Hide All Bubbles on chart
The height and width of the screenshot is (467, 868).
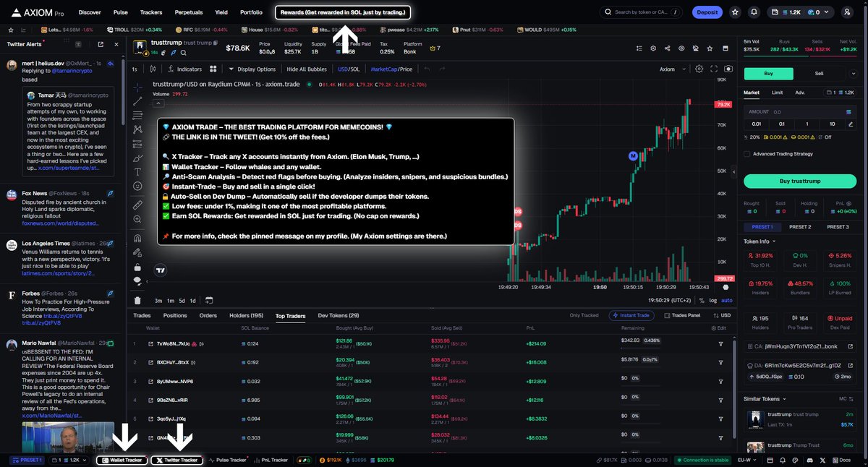click(307, 69)
